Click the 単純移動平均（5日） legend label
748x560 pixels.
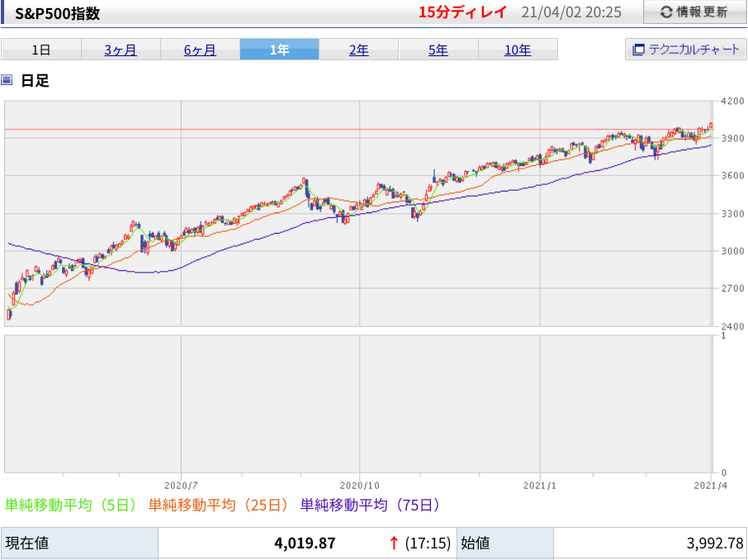tap(71, 505)
